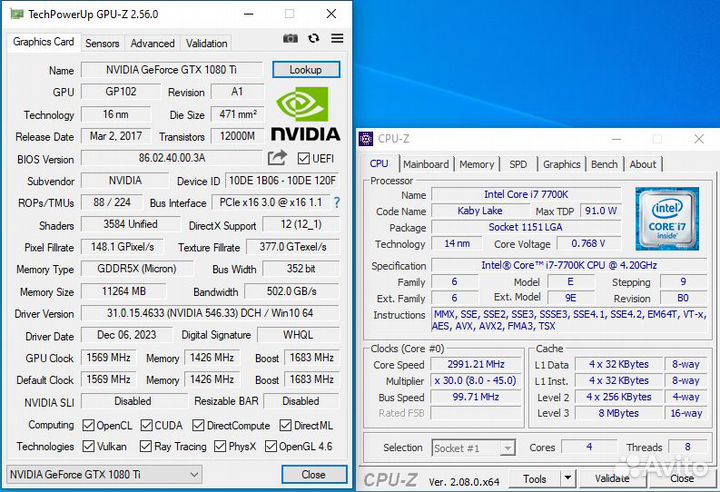Click the BIOS Version field 86.02.40.00.3A

tap(172, 158)
